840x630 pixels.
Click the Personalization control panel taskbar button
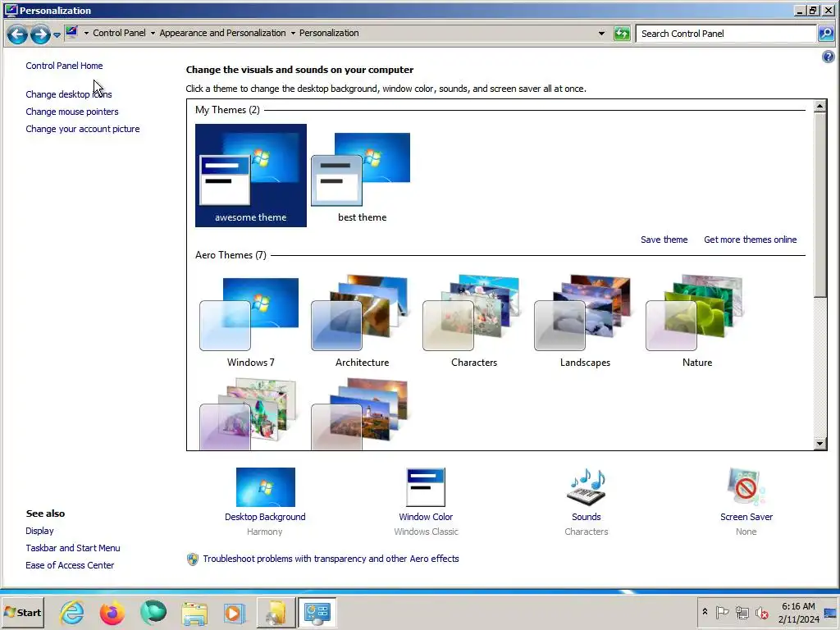317,612
